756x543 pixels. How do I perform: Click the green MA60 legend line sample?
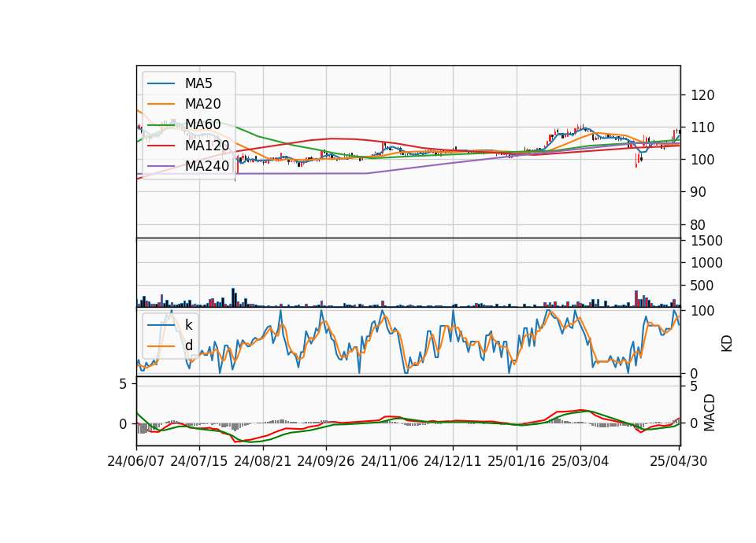[161, 124]
